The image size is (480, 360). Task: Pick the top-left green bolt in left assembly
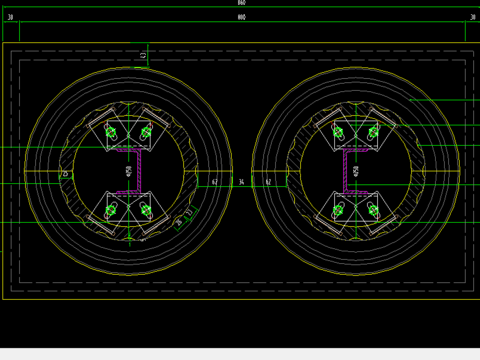click(x=111, y=132)
